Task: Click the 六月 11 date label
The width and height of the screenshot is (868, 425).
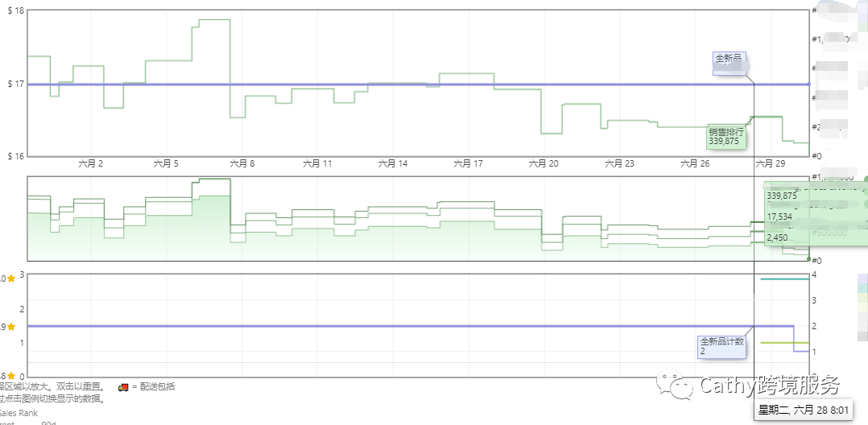Action: click(318, 164)
